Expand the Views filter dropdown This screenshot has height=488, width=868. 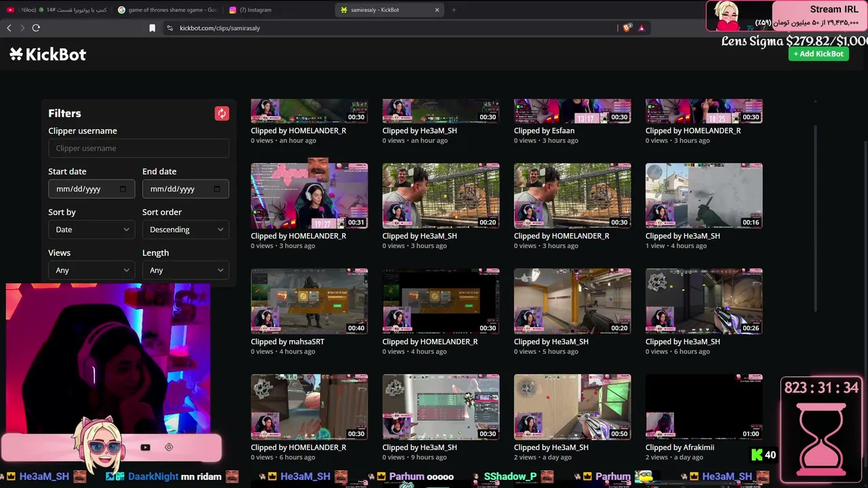tap(92, 270)
